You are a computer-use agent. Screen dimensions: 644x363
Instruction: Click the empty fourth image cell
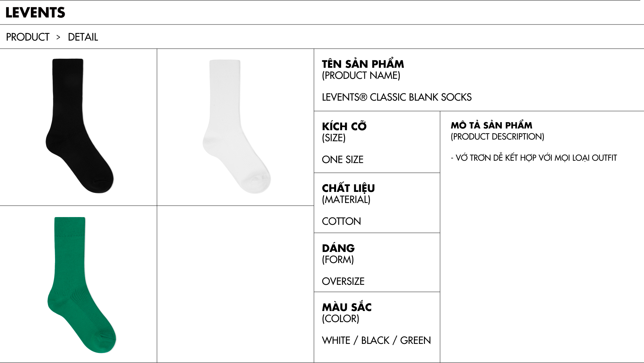click(x=235, y=284)
